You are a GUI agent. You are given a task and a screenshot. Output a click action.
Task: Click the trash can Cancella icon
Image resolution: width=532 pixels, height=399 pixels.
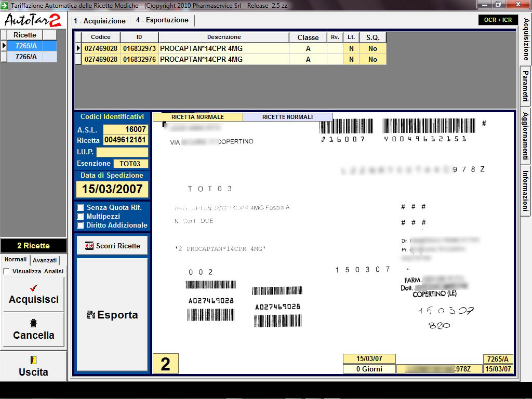[x=34, y=323]
